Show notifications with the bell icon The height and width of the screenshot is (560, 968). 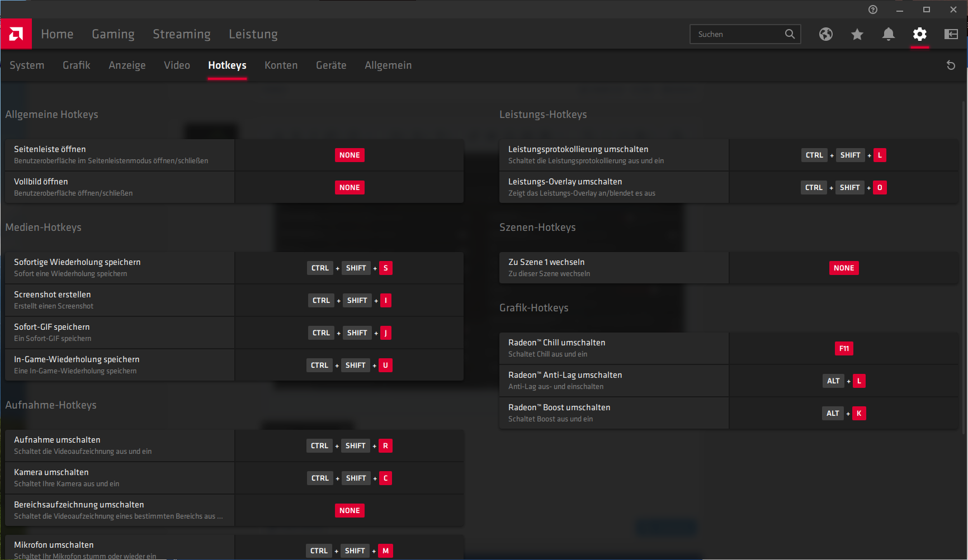pyautogui.click(x=889, y=34)
